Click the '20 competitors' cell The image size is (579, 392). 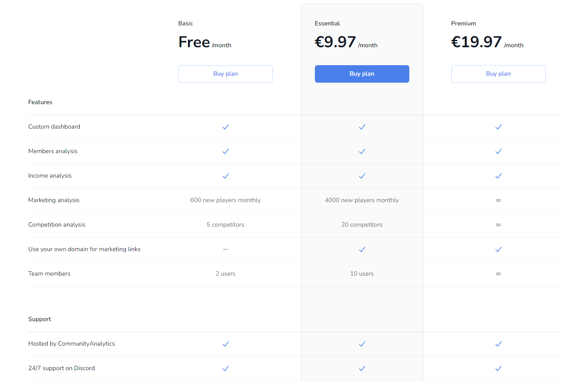362,225
